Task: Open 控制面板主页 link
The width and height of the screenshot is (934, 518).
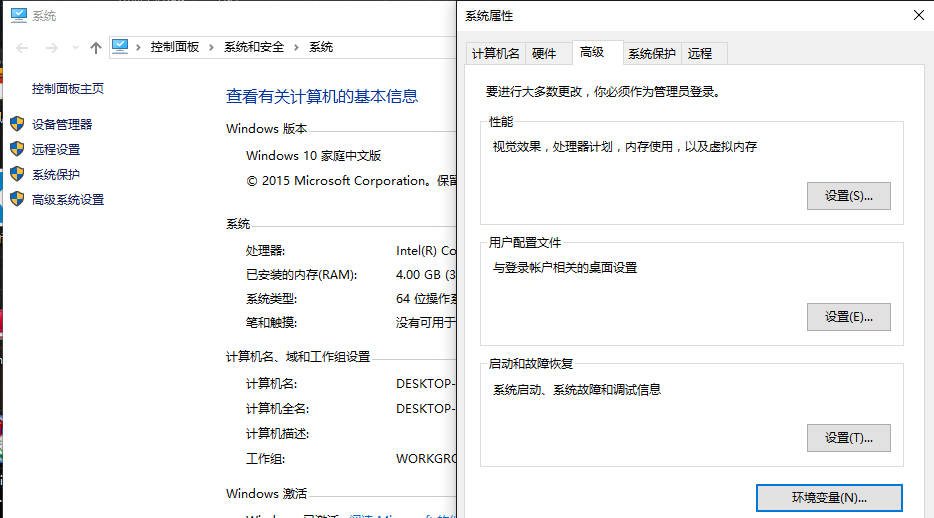Action: [68, 89]
